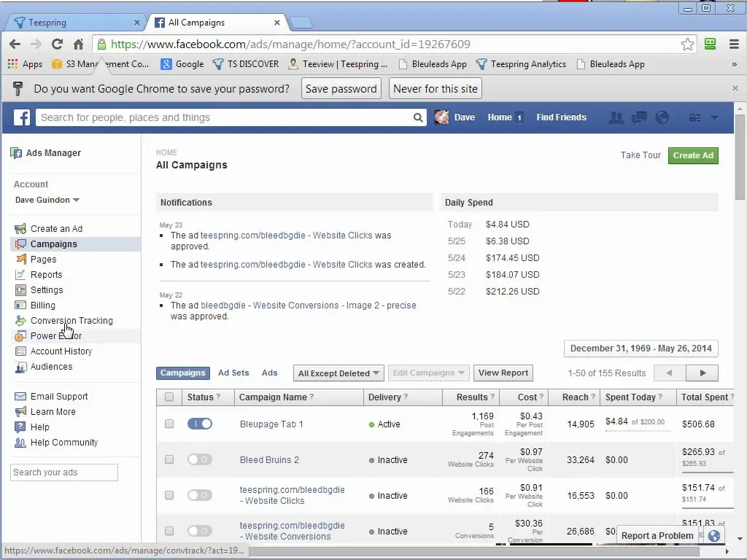Open the date range December 31, 1969 - May 26, 2014

click(640, 349)
